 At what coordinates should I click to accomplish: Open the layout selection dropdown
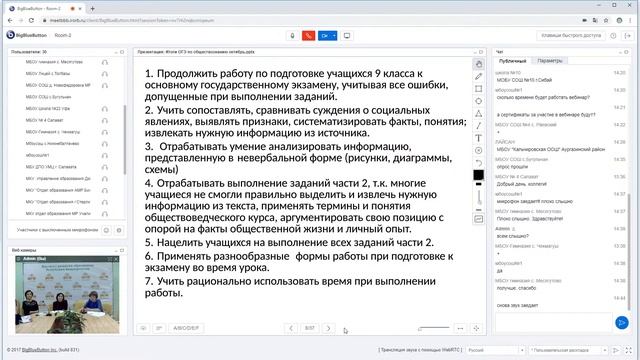(x=568, y=350)
